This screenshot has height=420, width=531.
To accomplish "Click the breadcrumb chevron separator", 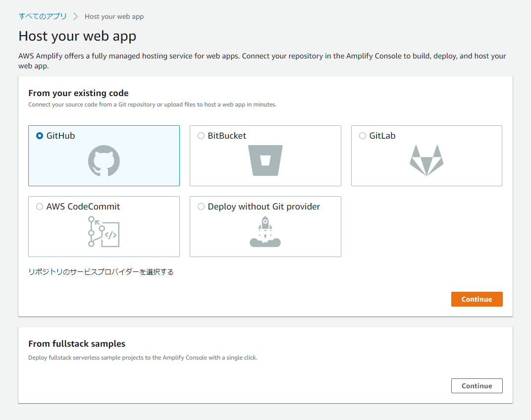I will (x=76, y=16).
